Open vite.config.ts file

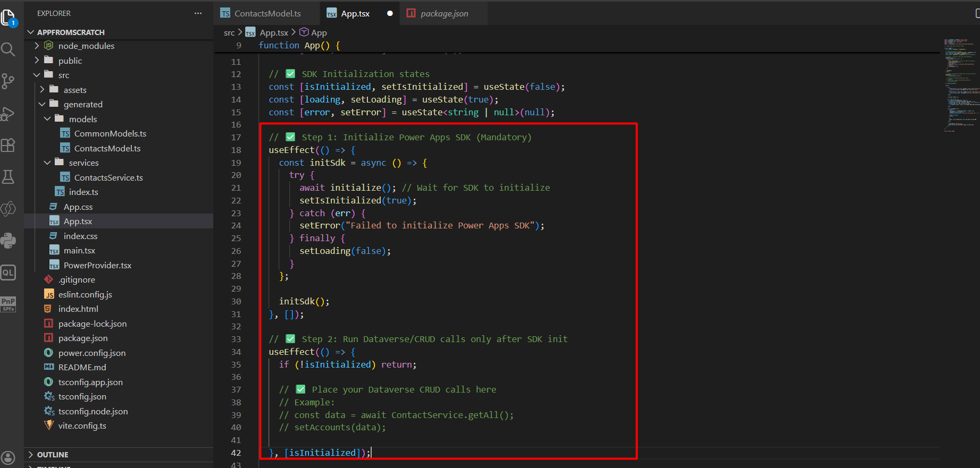click(82, 426)
